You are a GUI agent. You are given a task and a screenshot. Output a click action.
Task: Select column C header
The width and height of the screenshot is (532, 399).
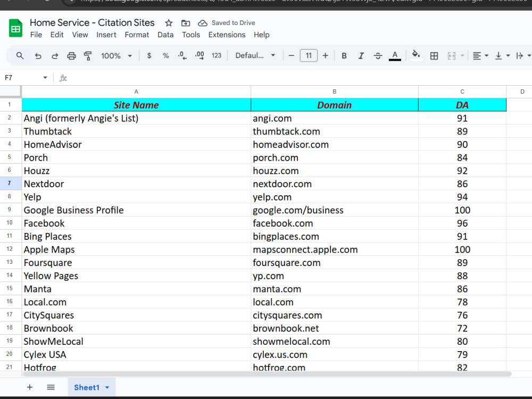point(462,92)
